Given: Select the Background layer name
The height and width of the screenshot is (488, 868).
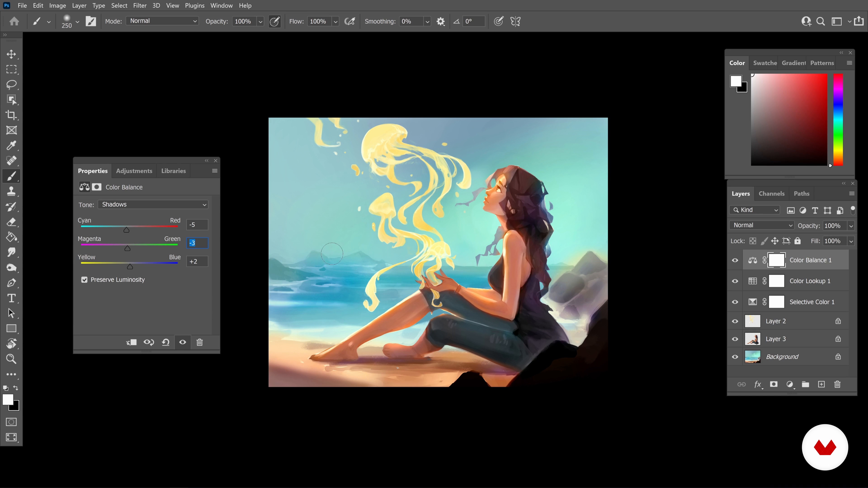Looking at the screenshot, I should 782,357.
